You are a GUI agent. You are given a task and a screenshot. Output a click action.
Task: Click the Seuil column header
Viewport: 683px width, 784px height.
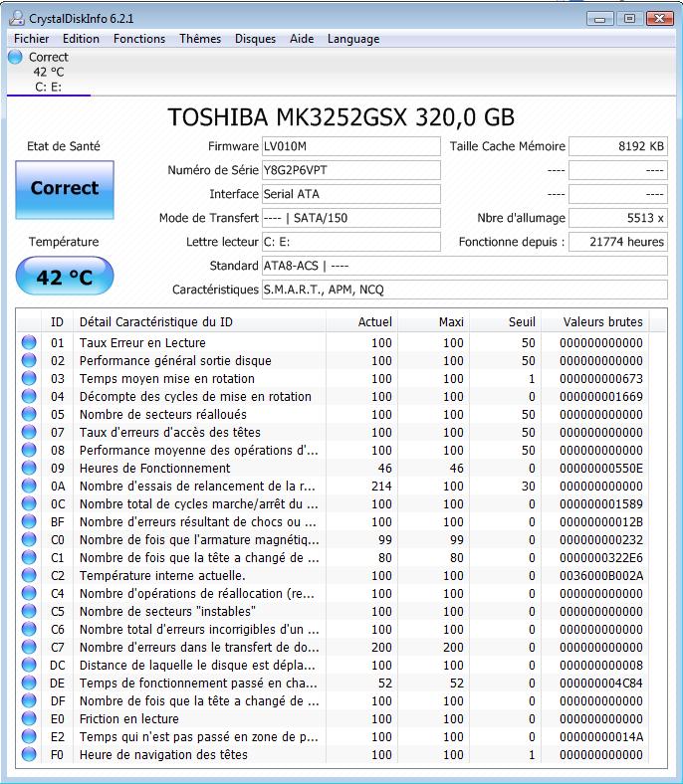505,322
